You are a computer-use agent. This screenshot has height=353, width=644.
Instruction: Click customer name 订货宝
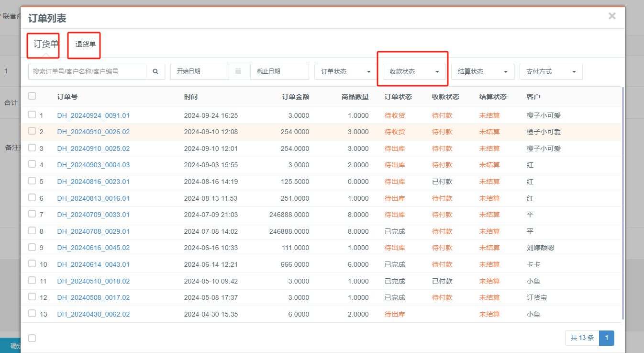coord(537,297)
